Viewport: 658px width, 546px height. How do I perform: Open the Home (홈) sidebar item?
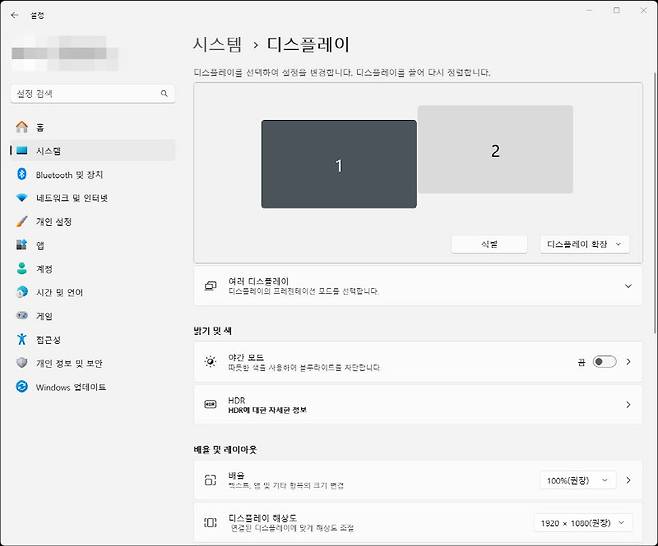(x=92, y=127)
